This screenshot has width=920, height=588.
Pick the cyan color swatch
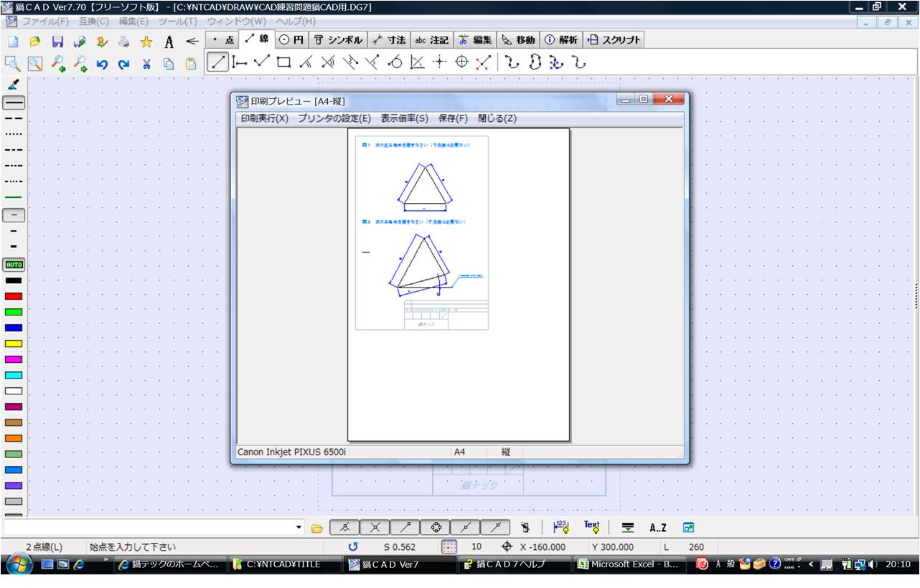coord(14,374)
